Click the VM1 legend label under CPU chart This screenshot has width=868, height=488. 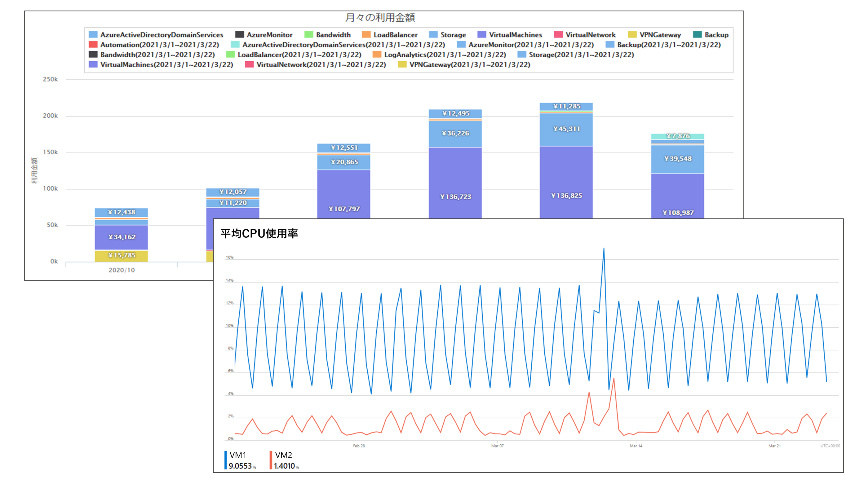[238, 455]
